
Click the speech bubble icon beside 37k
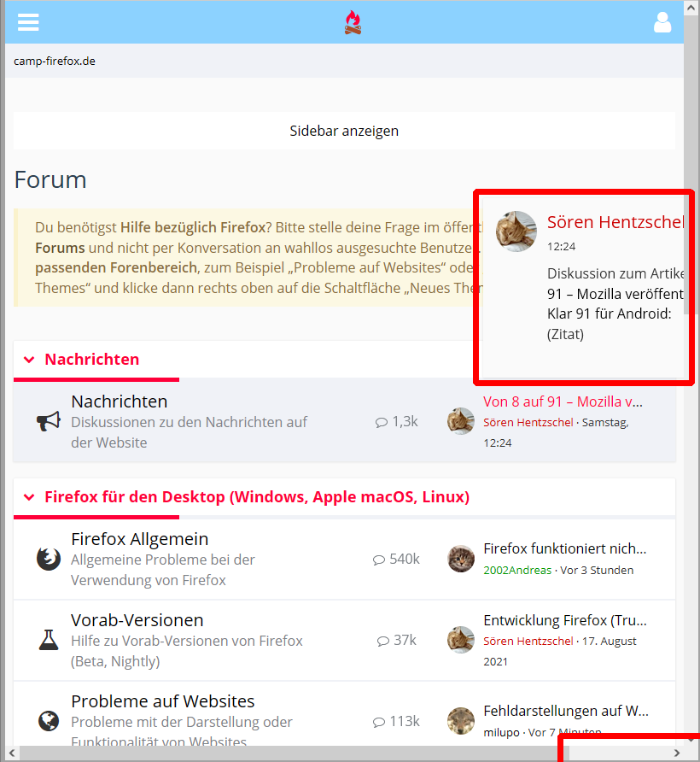(382, 641)
